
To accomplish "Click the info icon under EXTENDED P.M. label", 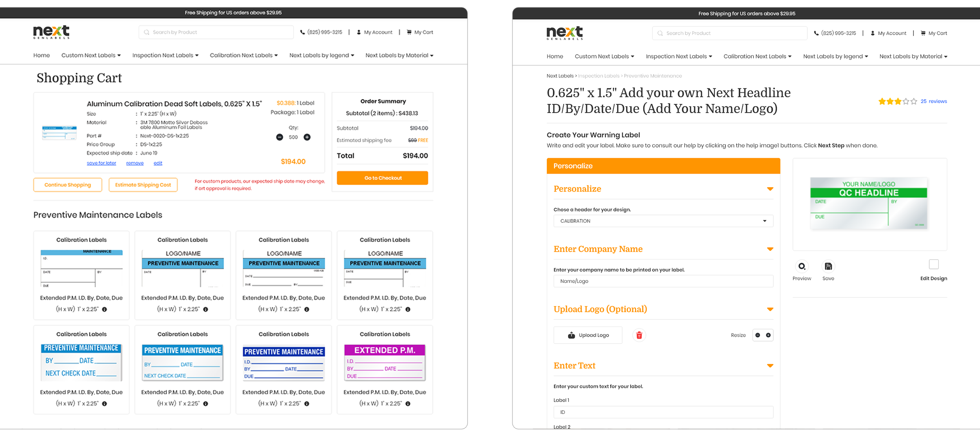I will click(408, 404).
